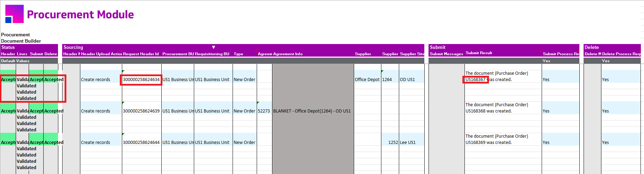The width and height of the screenshot is (644, 174).
Task: Click the Procurement Module logo icon
Action: tap(14, 14)
